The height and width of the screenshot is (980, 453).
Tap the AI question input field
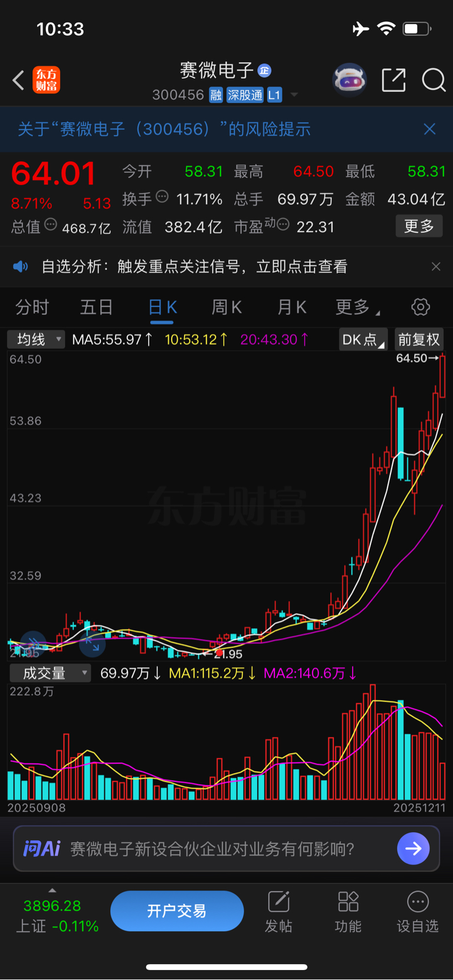pos(226,849)
